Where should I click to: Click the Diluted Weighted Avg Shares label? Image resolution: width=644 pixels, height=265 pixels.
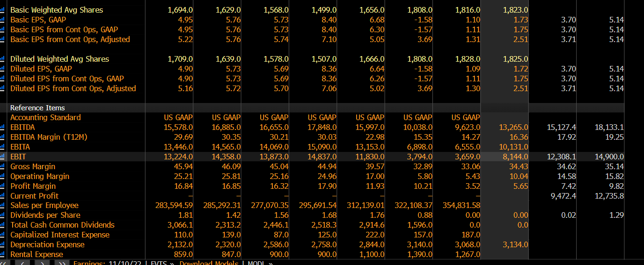pyautogui.click(x=59, y=59)
